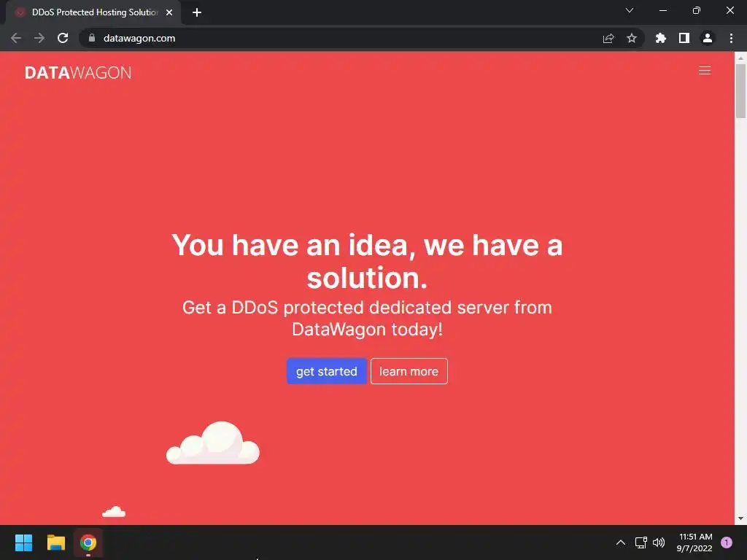Open the hamburger menu on DataWagon site
Image resolution: width=747 pixels, height=560 pixels.
[704, 71]
